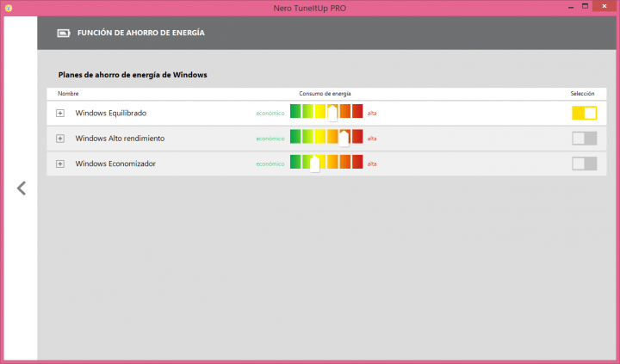The height and width of the screenshot is (364, 620).
Task: Click the battery icon in header
Action: tap(63, 34)
